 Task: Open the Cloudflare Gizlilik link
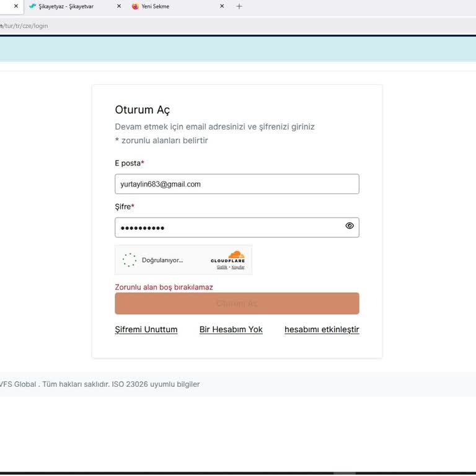tap(222, 267)
